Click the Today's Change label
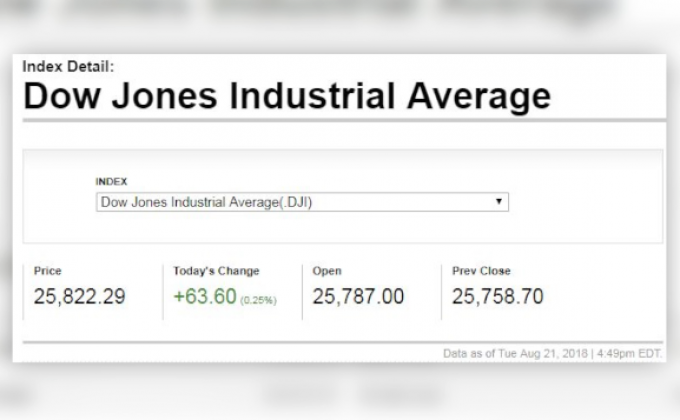 (x=215, y=271)
